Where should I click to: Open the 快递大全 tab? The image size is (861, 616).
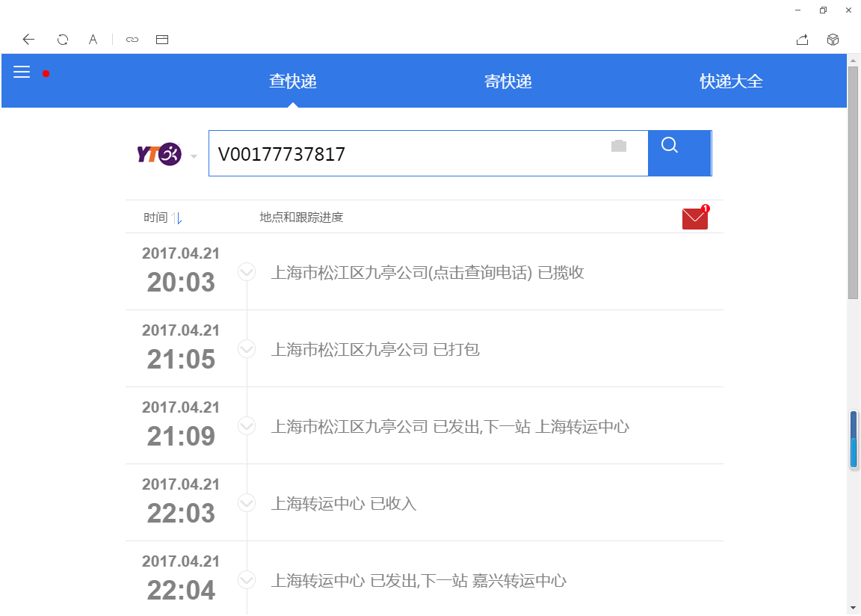tap(731, 81)
